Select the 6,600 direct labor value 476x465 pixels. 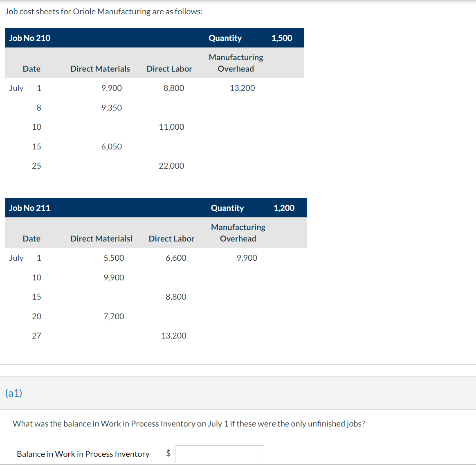pos(176,258)
